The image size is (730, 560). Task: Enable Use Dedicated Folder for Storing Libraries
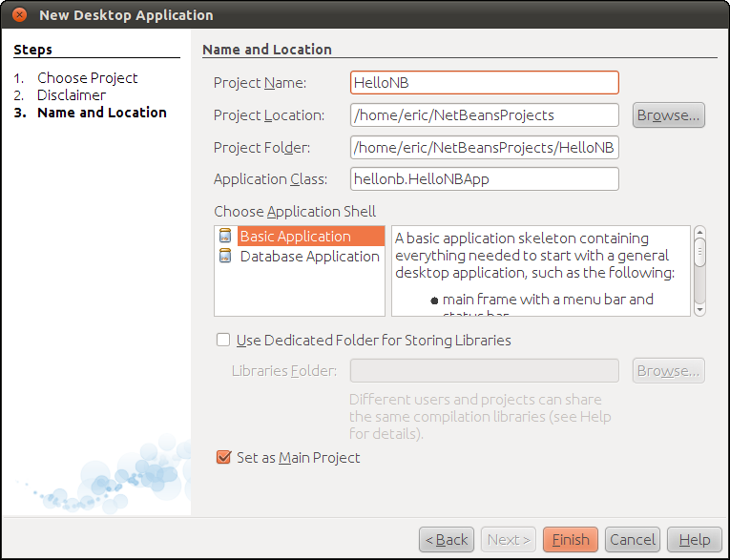pyautogui.click(x=223, y=341)
